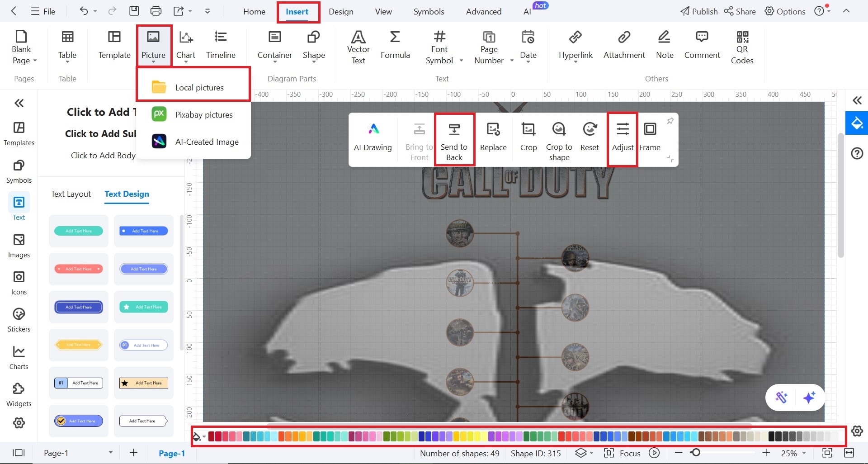
Task: Replace the selected picture
Action: 493,138
